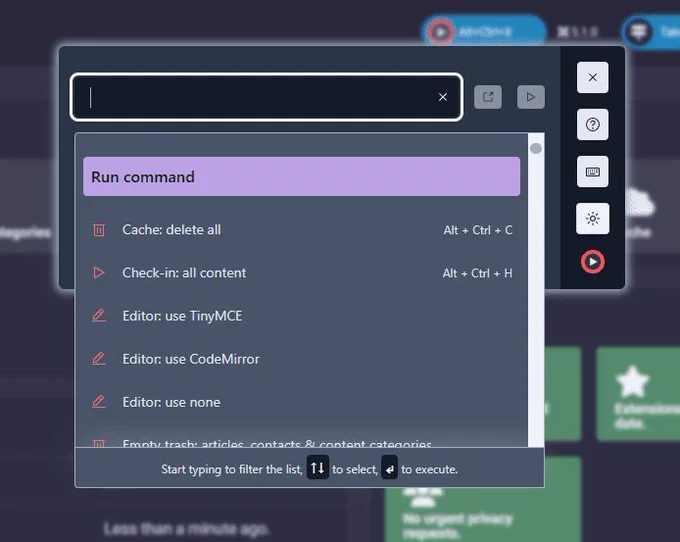Screen dimensions: 680x542
Task: Click the pencil icon next to Editor: use none
Action: (99, 402)
